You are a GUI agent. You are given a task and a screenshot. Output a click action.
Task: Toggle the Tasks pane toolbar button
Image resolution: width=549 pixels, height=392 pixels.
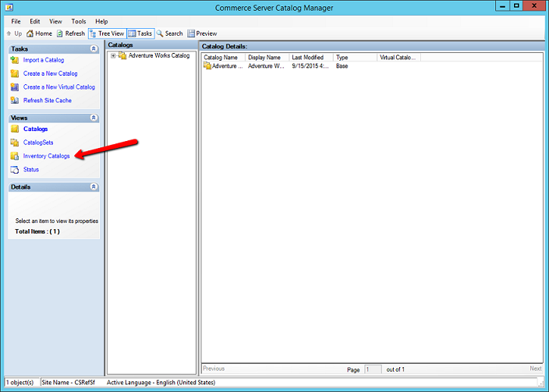[141, 34]
